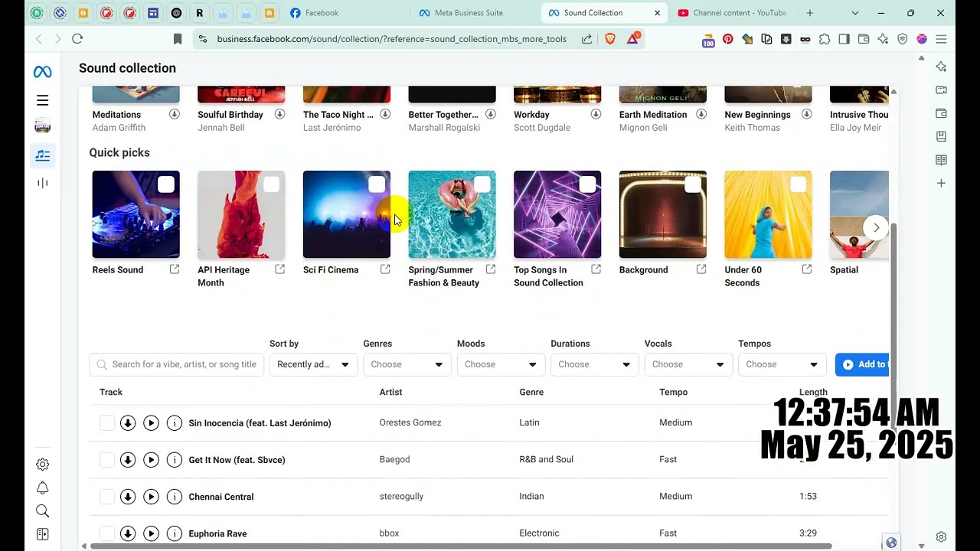Download the Sin Inocencia track
Screen dimensions: 980x551
tap(128, 422)
